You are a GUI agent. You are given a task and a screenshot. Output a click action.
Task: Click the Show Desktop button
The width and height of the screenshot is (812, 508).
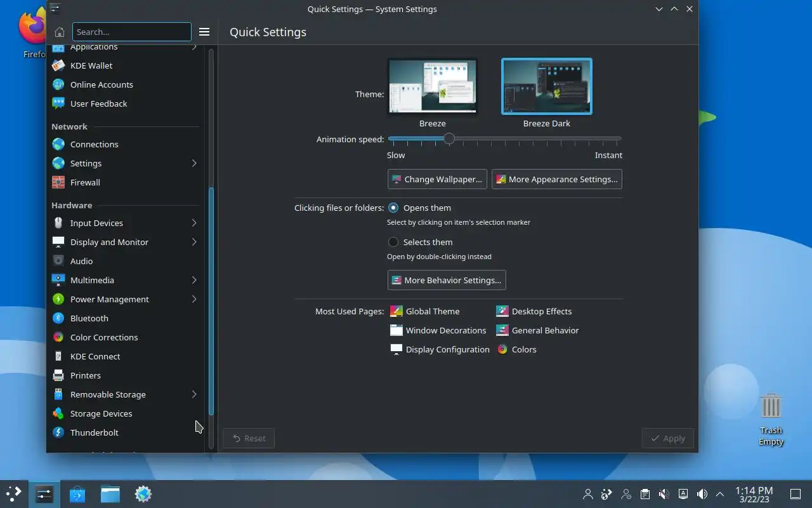796,494
